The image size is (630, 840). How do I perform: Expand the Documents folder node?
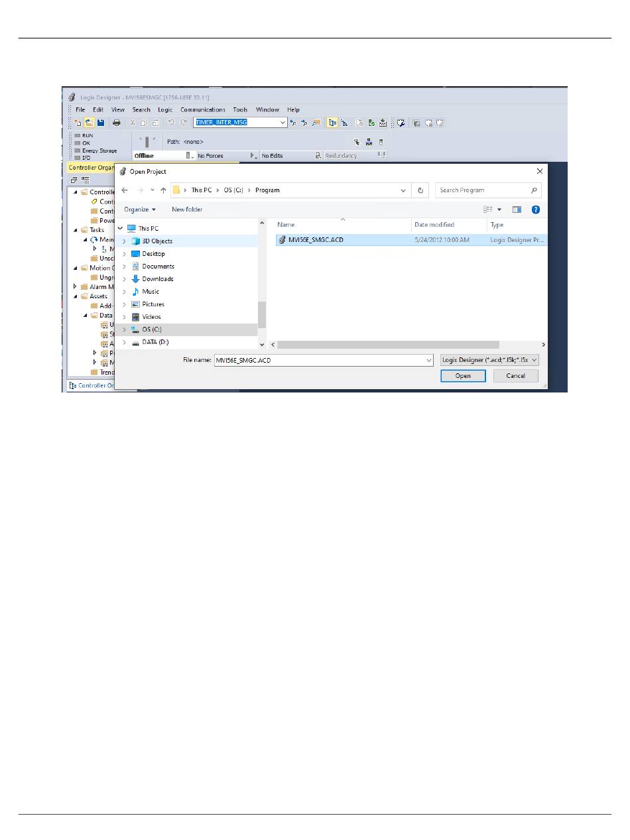click(x=123, y=267)
